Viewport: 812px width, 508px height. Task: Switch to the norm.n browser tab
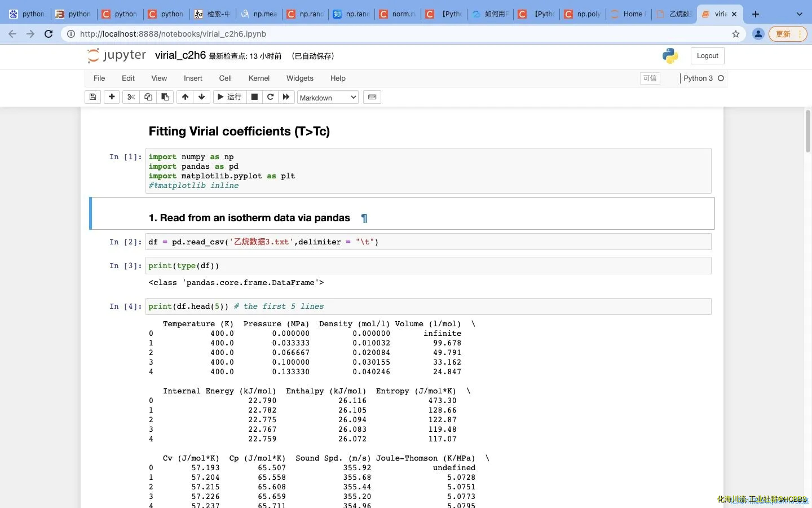click(398, 14)
